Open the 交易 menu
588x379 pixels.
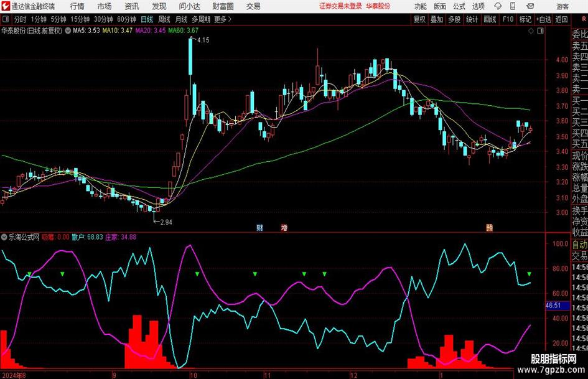pos(253,6)
